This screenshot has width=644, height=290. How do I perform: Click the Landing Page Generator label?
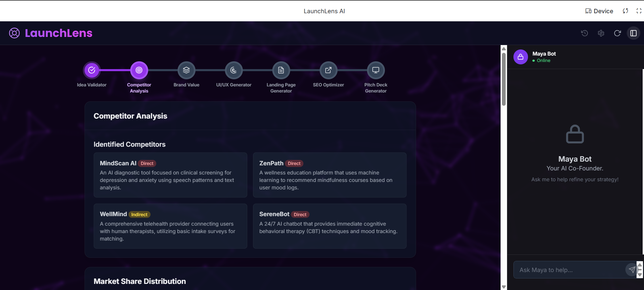click(x=281, y=88)
